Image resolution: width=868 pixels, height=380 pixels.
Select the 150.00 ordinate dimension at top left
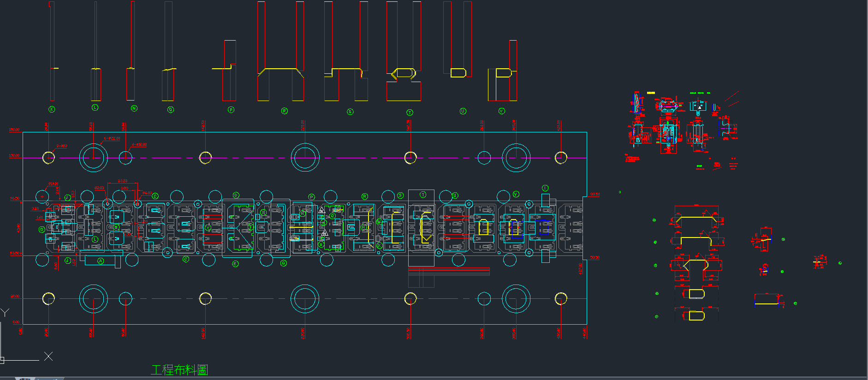pyautogui.click(x=14, y=130)
